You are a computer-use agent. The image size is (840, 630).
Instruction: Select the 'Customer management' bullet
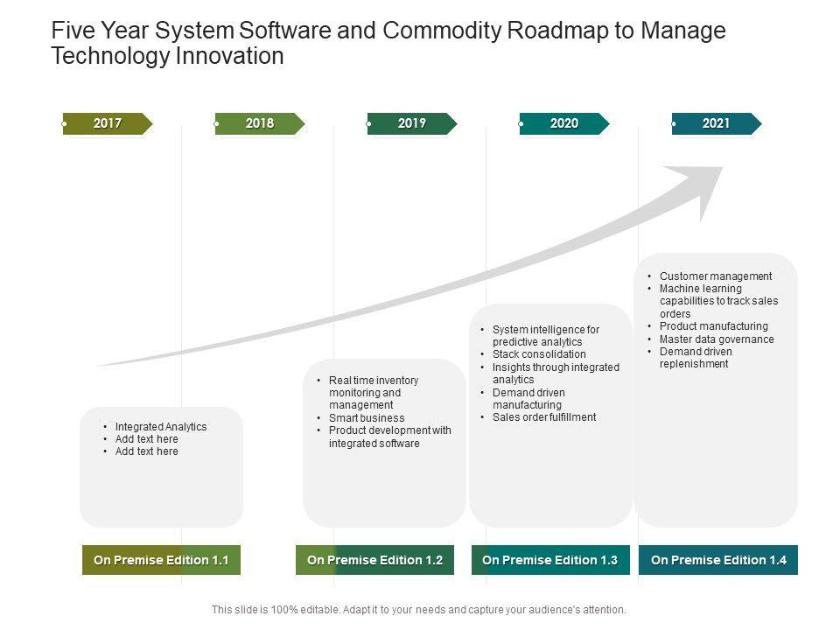point(716,276)
